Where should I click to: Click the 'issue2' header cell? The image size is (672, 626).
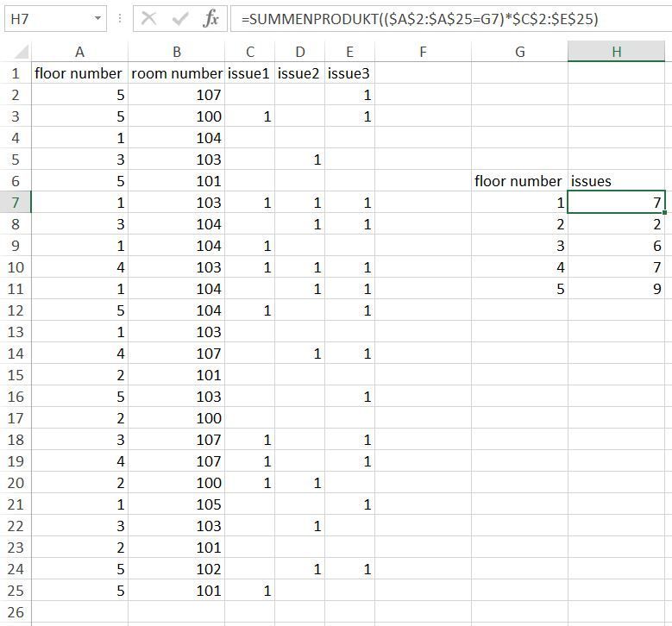(x=300, y=73)
